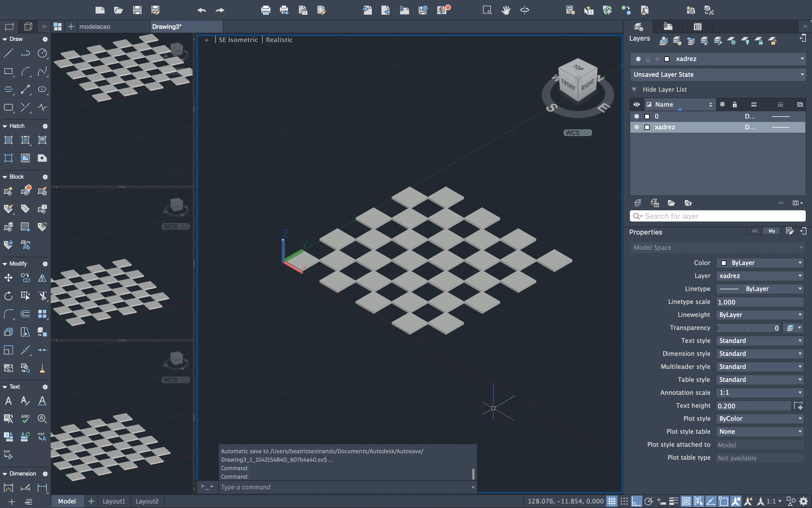Run the spell check ABC tool

click(x=25, y=419)
